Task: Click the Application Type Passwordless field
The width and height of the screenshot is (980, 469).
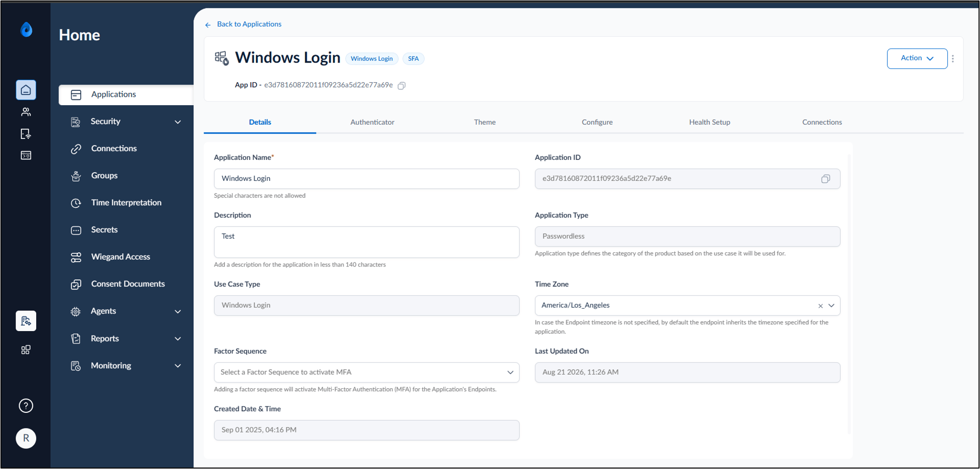Action: click(687, 237)
